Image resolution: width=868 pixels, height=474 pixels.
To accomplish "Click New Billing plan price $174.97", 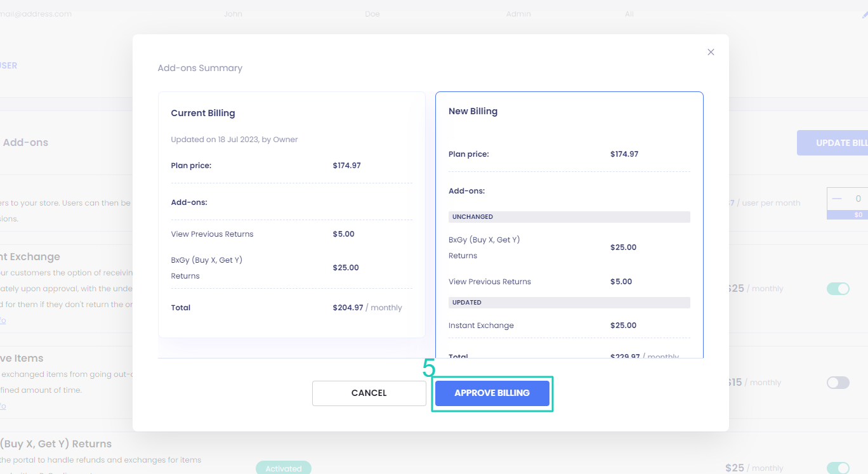I will (624, 154).
